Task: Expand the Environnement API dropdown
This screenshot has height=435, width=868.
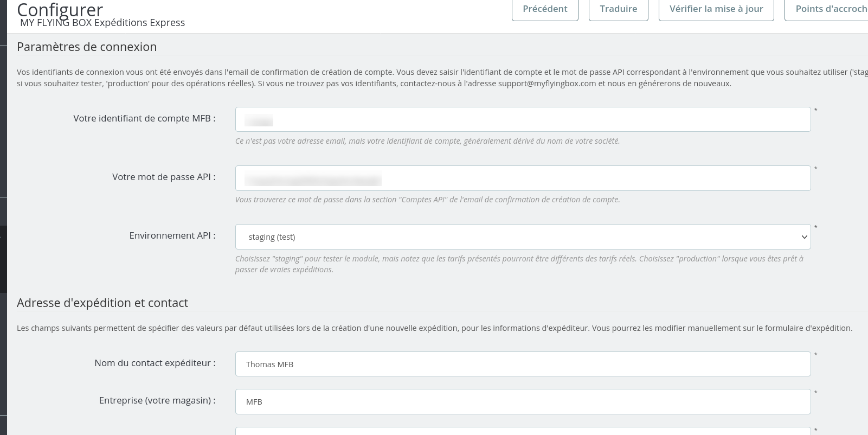Action: click(523, 237)
